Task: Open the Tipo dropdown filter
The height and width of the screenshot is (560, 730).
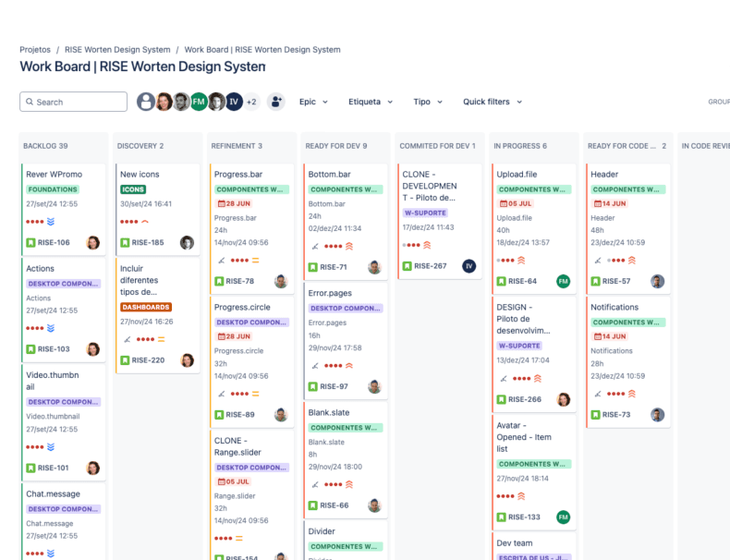Action: click(428, 102)
